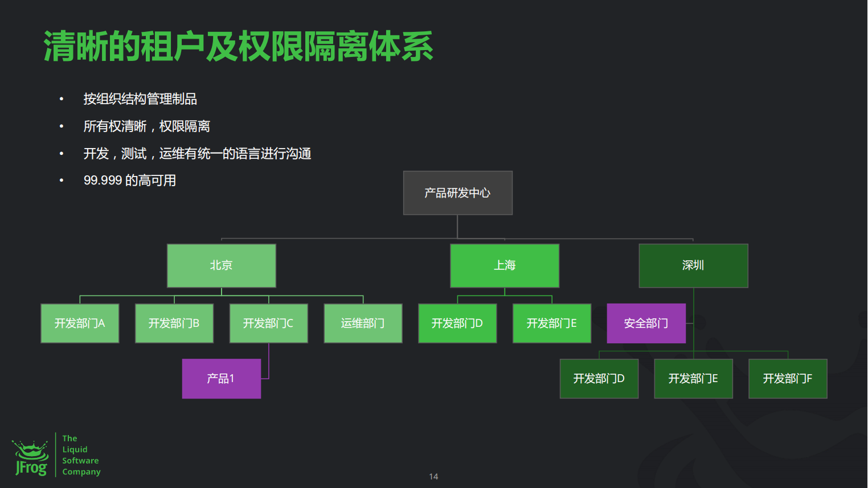868x488 pixels.
Task: Click the slide title 清晰的租户及权限隔离体系
Action: pos(238,47)
